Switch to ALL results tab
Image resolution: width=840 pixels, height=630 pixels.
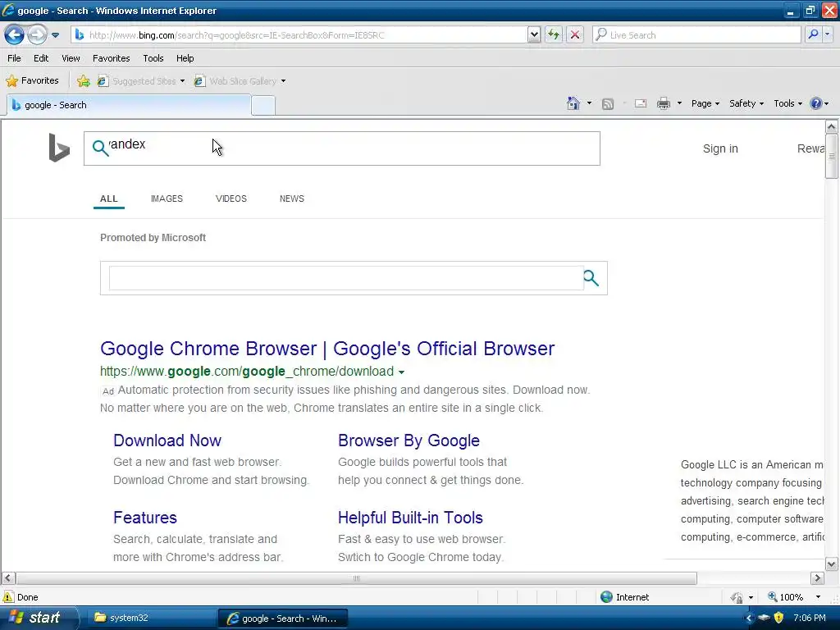click(109, 199)
